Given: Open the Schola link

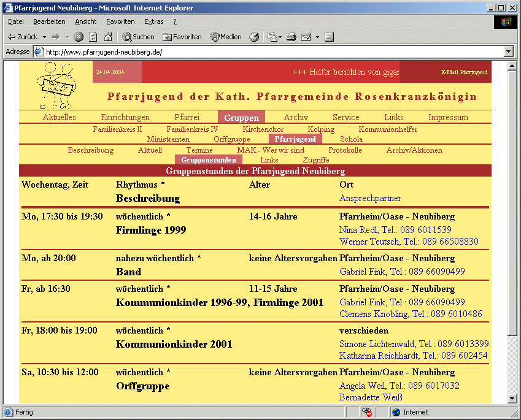Looking at the screenshot, I should pos(351,139).
